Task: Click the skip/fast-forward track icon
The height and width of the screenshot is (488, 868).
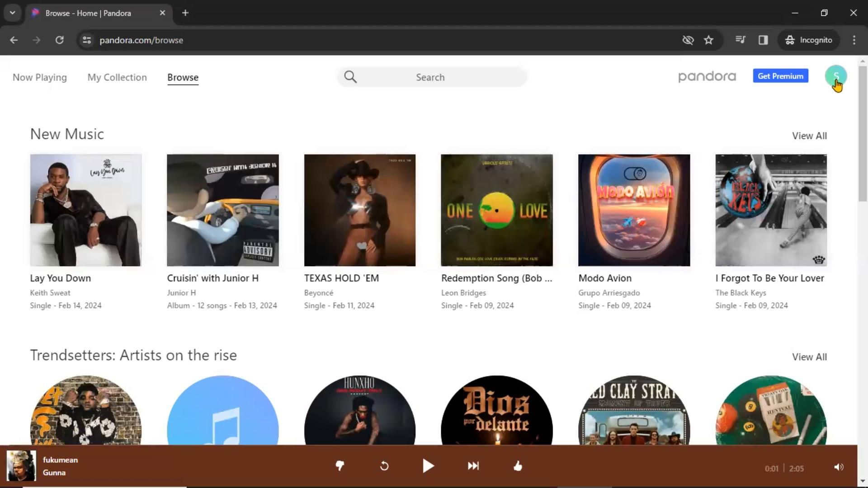Action: 473,466
